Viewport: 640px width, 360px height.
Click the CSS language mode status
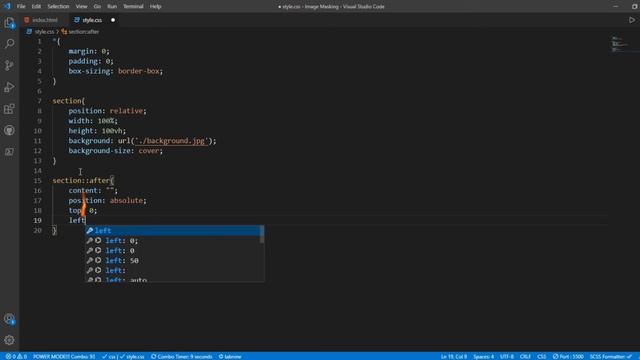542,356
